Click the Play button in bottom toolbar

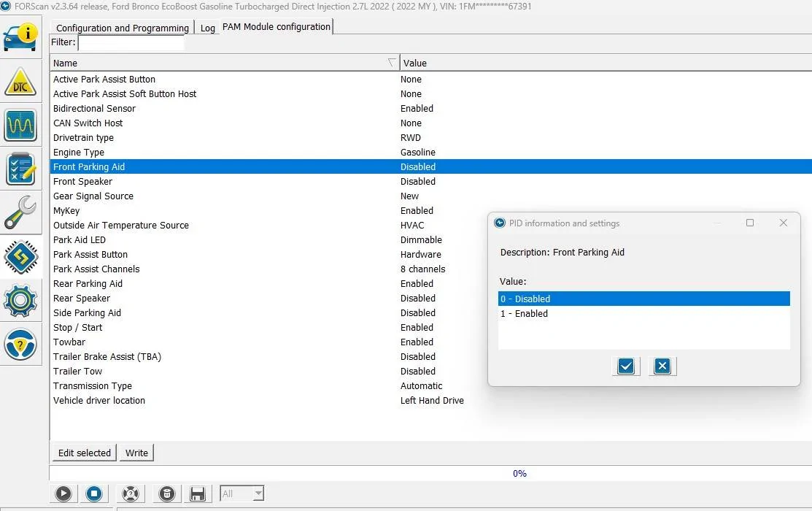pyautogui.click(x=63, y=493)
